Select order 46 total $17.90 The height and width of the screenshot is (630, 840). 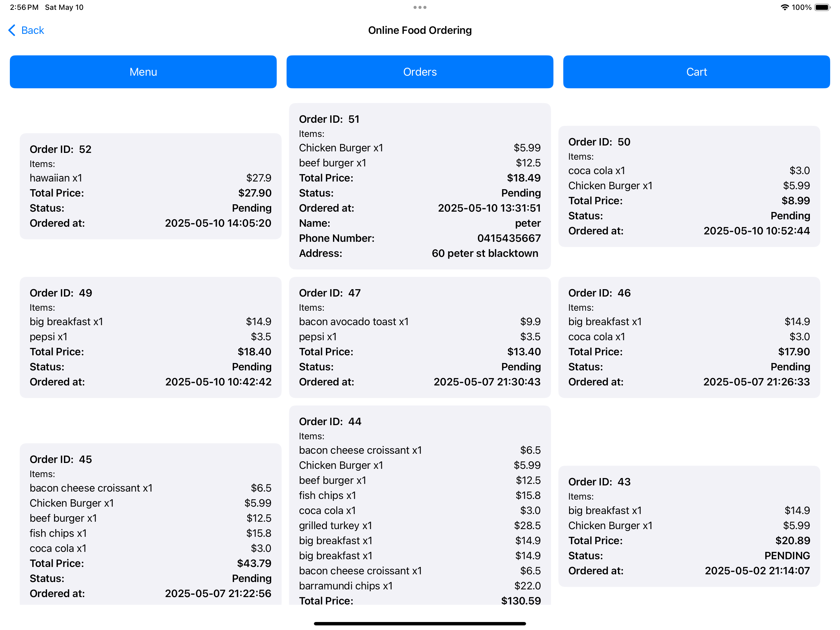(794, 352)
